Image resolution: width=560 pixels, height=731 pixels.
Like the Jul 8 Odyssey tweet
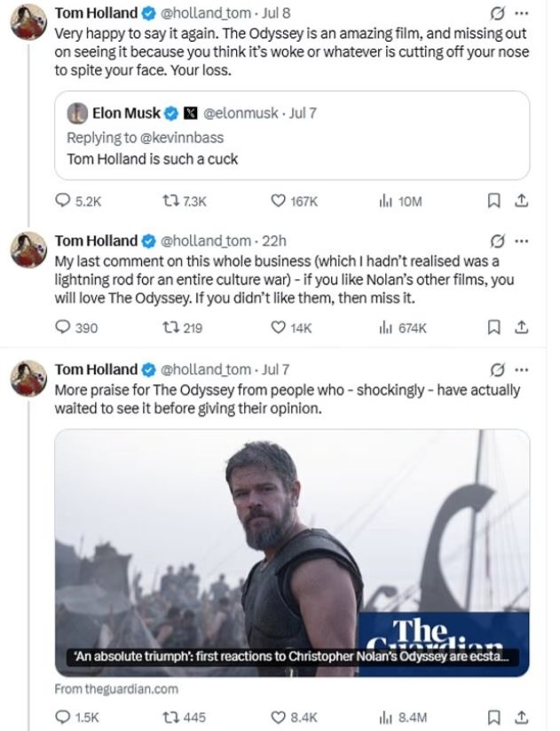(294, 200)
